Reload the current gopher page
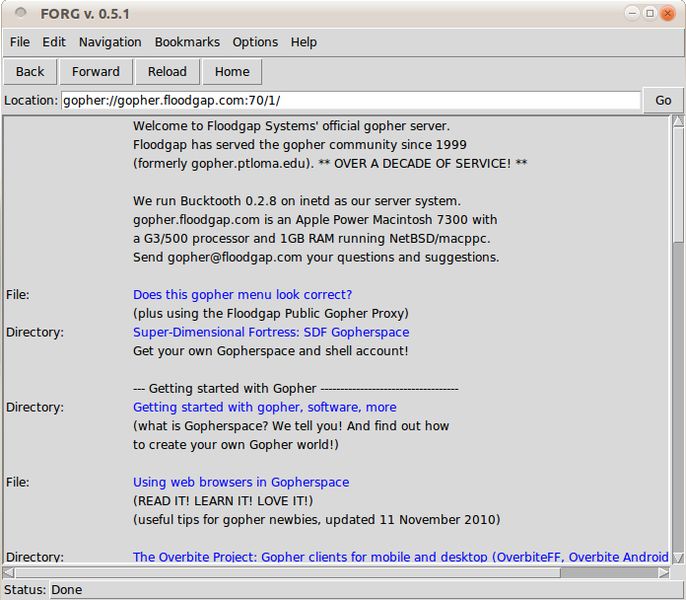Image resolution: width=686 pixels, height=600 pixels. (x=167, y=72)
